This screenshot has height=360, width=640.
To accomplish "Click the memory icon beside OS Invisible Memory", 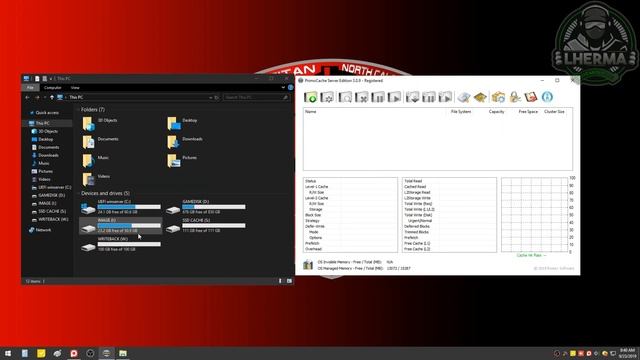I will [308, 265].
